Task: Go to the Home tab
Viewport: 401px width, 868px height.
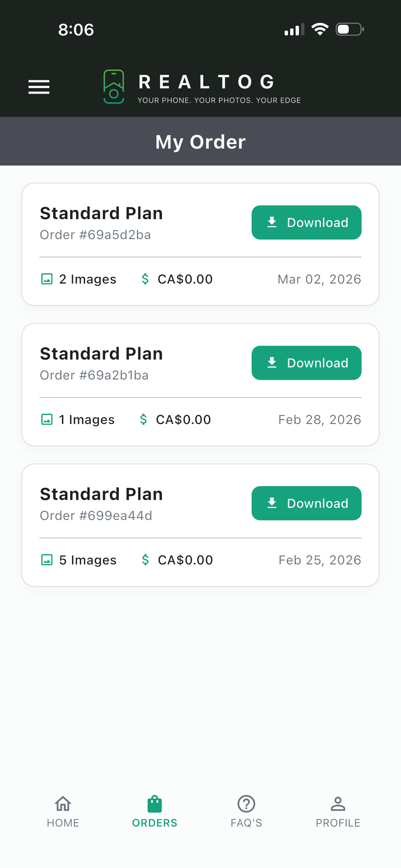Action: pyautogui.click(x=63, y=811)
